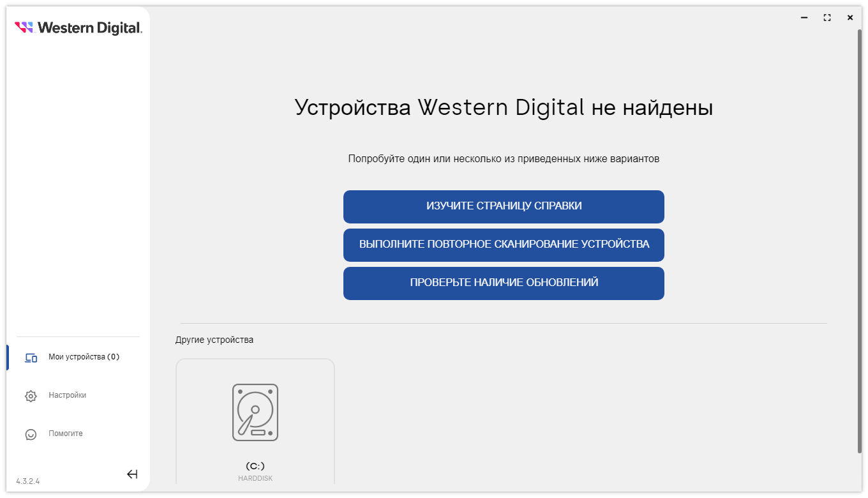Collapse the sidebar with arrow icon
The image size is (868, 498).
point(132,474)
